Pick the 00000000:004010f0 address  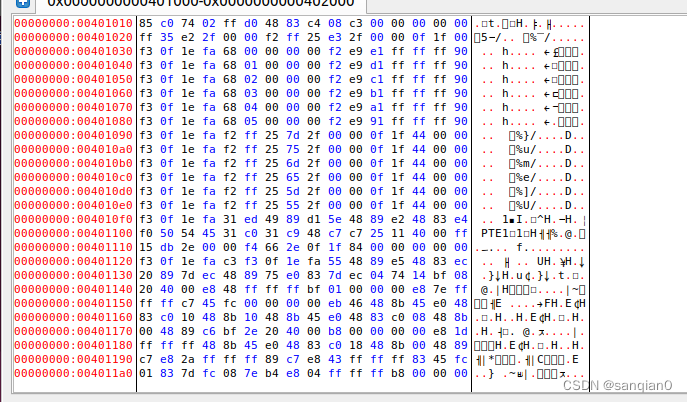pos(73,219)
